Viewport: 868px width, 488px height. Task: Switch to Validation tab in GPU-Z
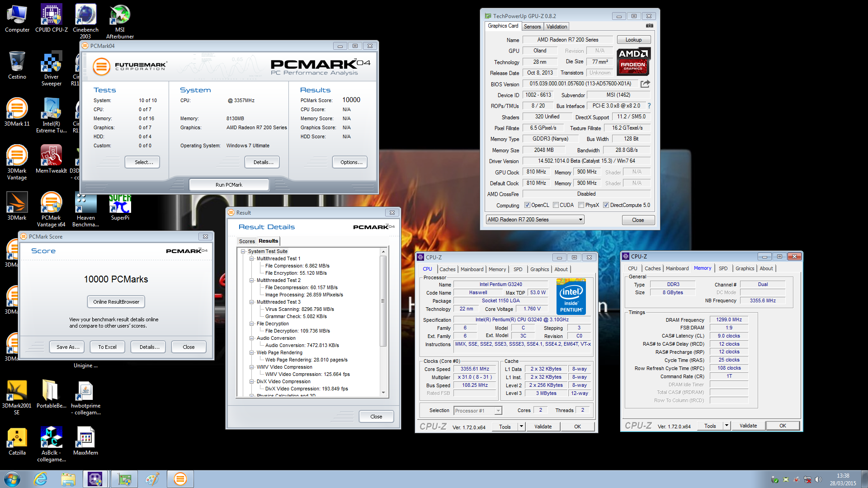(557, 27)
